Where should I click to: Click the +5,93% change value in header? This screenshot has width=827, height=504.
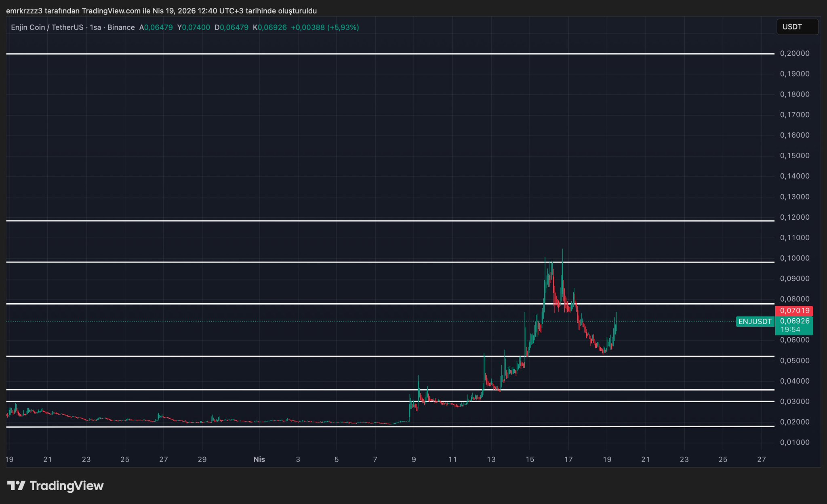pos(343,27)
